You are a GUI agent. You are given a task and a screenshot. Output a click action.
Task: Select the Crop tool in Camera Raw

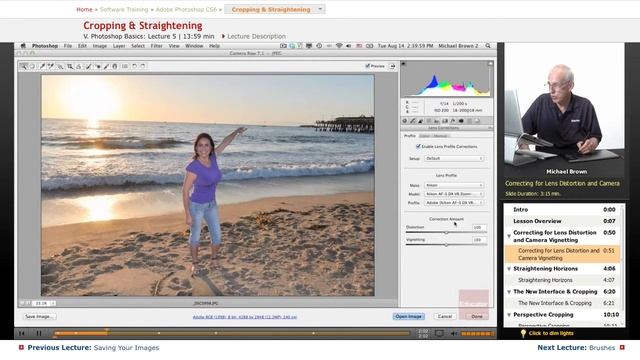coord(70,66)
